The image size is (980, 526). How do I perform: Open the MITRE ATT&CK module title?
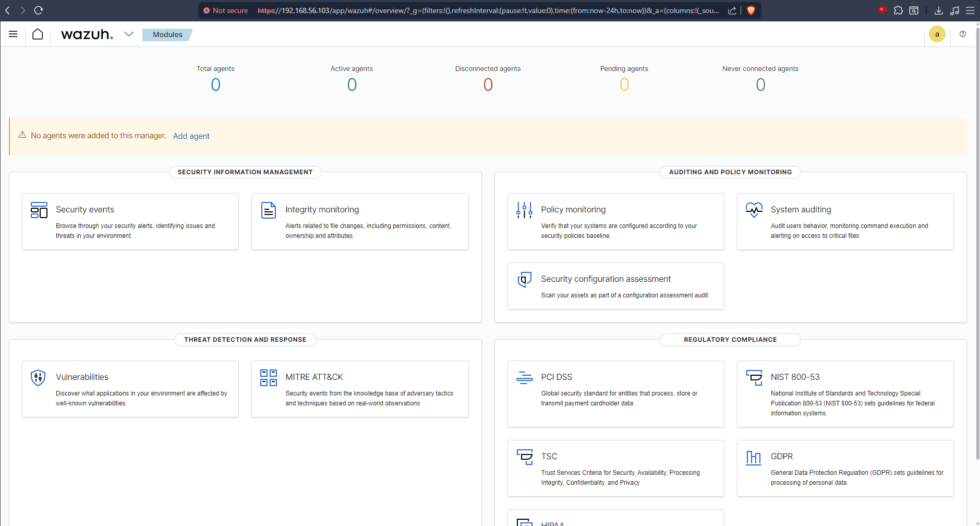(314, 377)
